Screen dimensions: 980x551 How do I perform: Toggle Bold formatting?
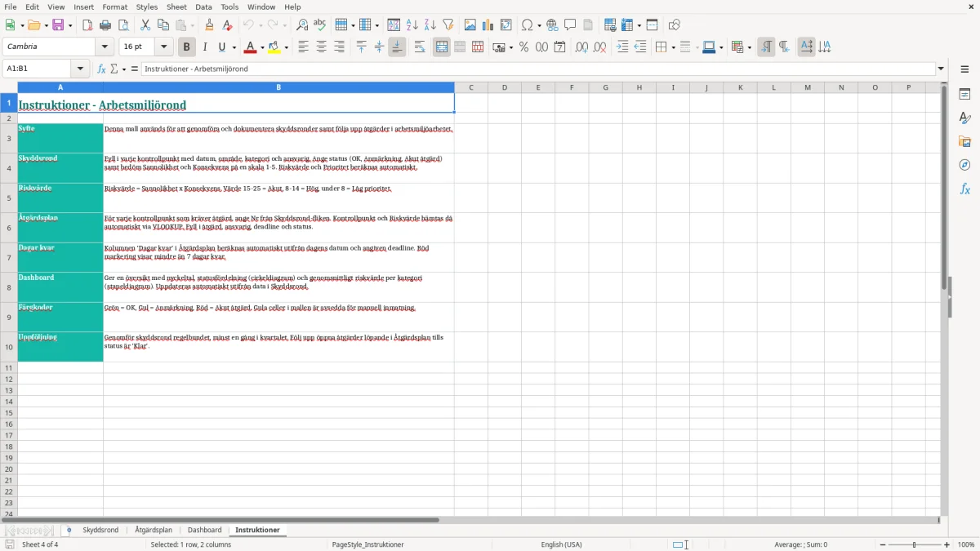(x=187, y=47)
